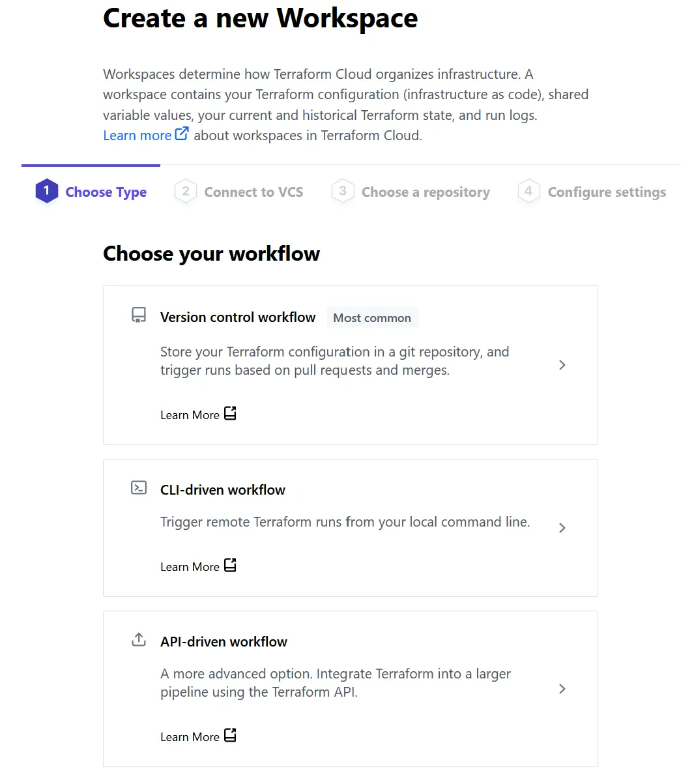Click the CLI-driven workflow terminal icon
Viewport: 694px width, 784px height.
pyautogui.click(x=138, y=487)
